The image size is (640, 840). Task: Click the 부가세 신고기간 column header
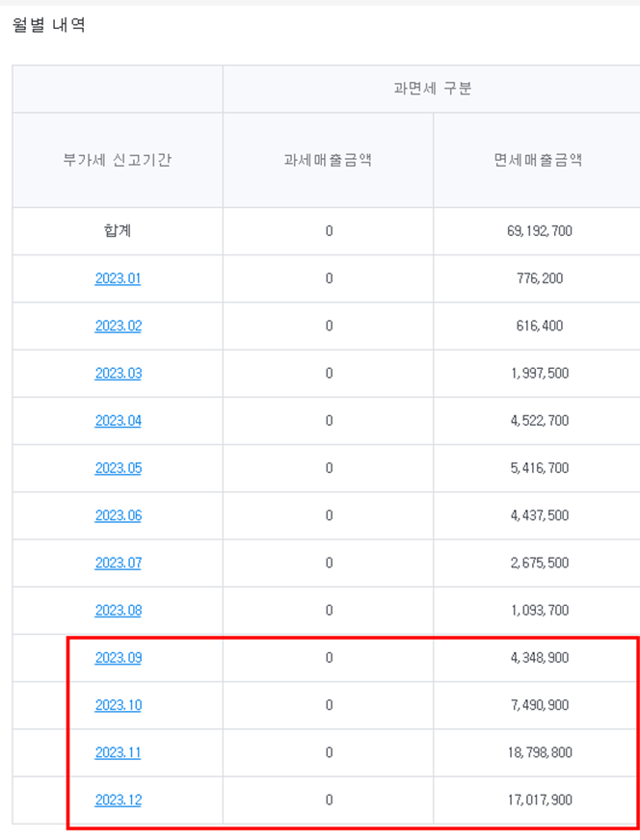(118, 160)
